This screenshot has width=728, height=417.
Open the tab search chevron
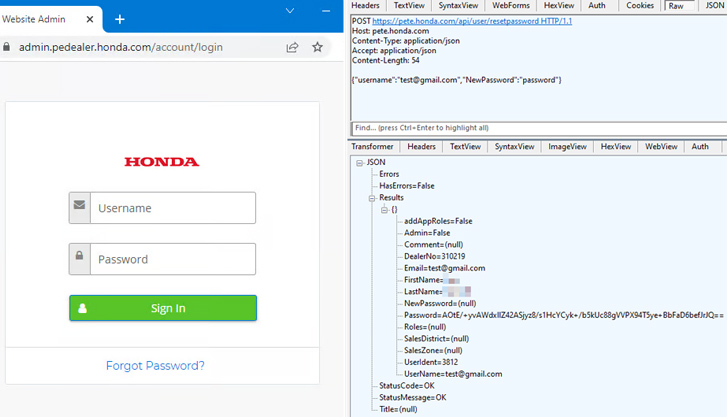click(x=290, y=11)
